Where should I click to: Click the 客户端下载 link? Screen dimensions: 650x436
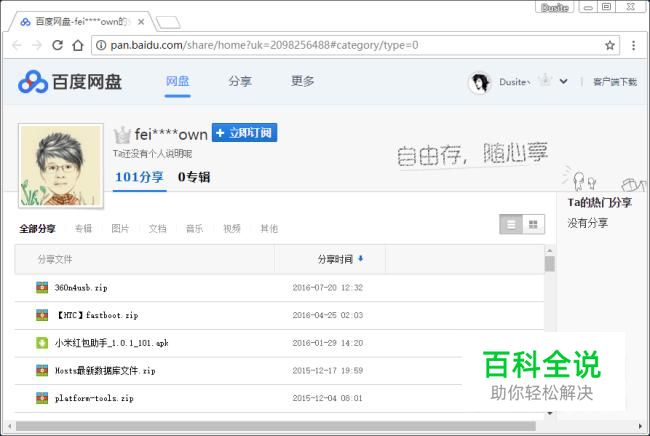615,82
